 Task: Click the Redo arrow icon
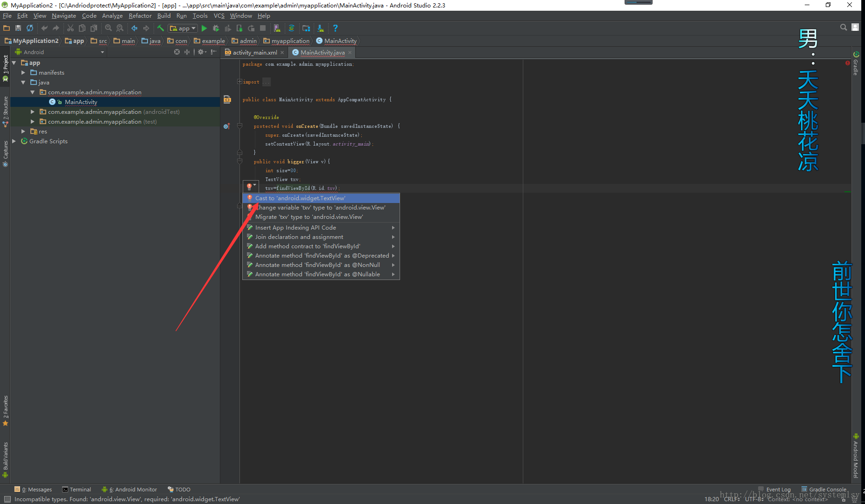56,28
